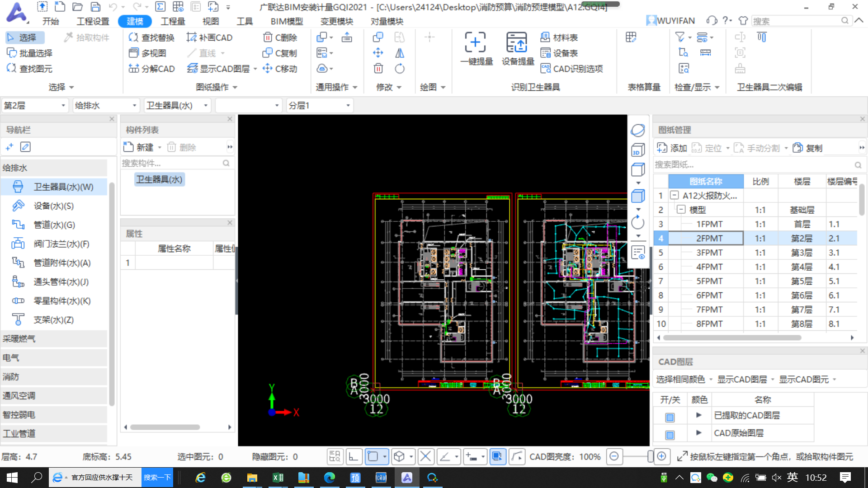Click 复制 in drawing management panel

tap(807, 148)
